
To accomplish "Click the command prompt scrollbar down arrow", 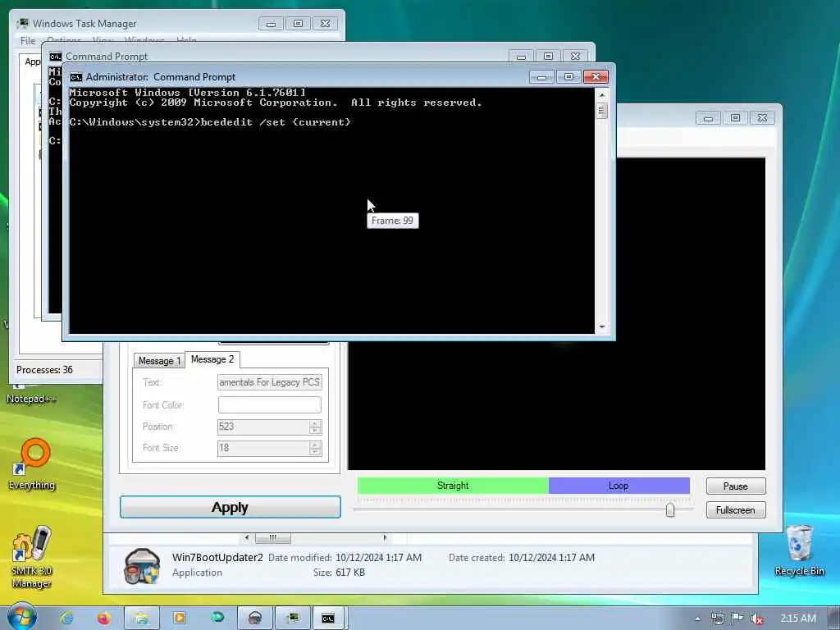I will click(601, 326).
